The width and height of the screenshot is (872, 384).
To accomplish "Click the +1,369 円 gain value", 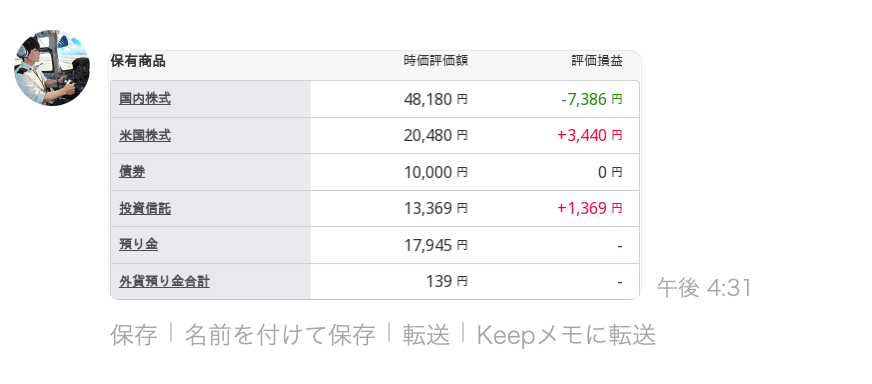I will [x=590, y=209].
